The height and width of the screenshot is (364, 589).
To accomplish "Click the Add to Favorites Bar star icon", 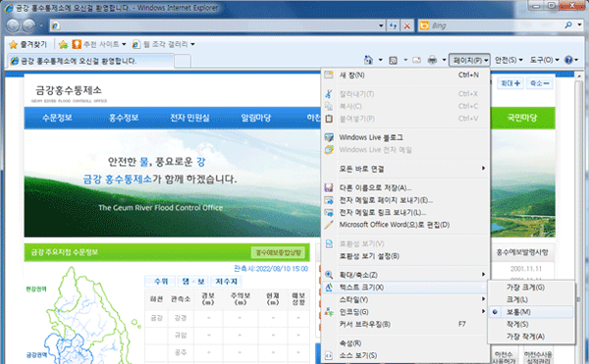I will (x=63, y=44).
